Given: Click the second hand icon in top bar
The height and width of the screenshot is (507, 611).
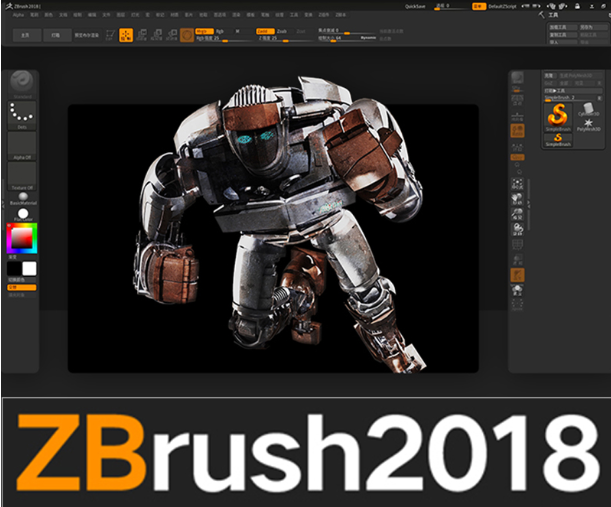Looking at the screenshot, I should click(563, 6).
